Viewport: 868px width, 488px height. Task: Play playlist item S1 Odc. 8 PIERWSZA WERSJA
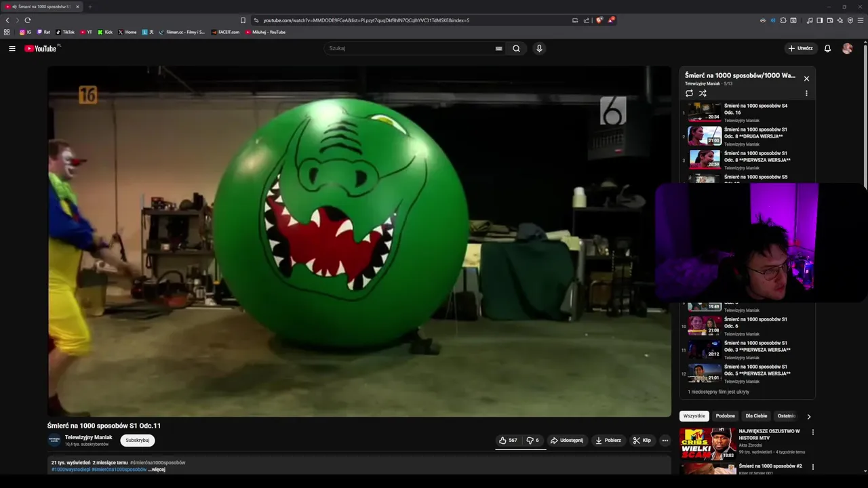(x=747, y=159)
